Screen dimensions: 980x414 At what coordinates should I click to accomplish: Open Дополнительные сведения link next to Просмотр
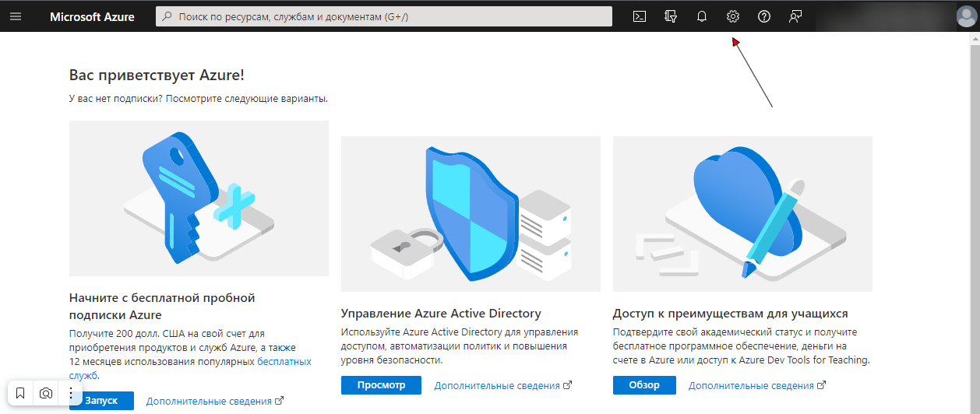tap(503, 385)
